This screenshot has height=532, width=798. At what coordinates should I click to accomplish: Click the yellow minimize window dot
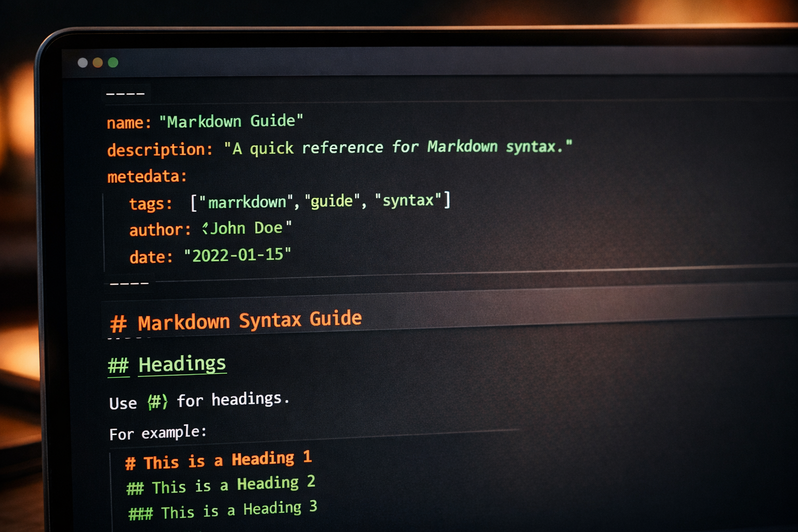coord(98,63)
